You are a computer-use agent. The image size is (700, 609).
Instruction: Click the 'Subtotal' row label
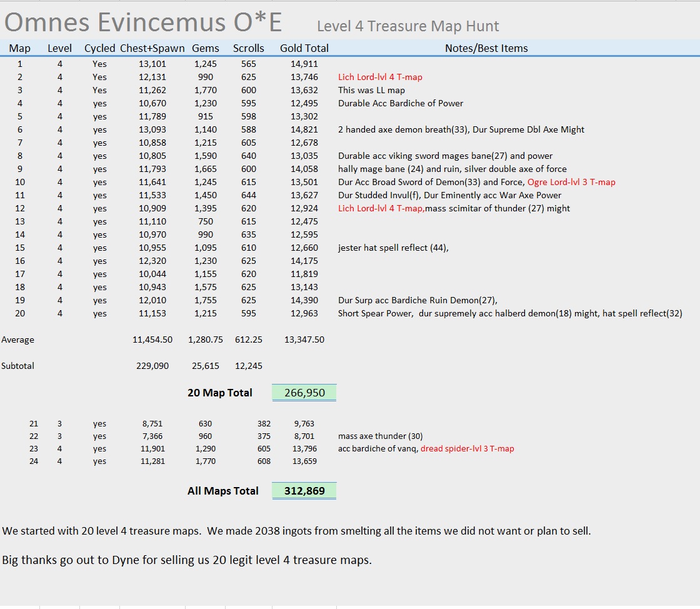click(18, 366)
